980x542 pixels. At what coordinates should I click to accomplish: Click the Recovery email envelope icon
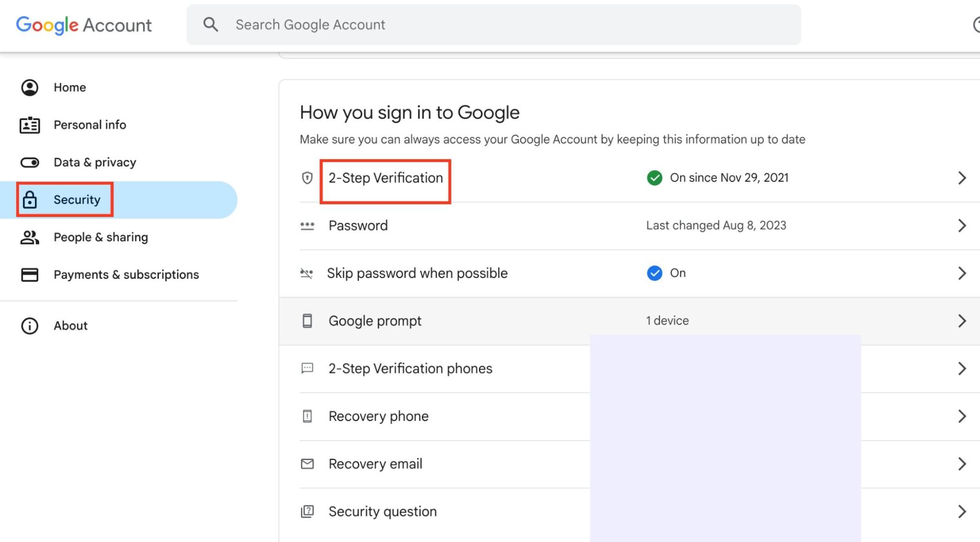pyautogui.click(x=307, y=464)
